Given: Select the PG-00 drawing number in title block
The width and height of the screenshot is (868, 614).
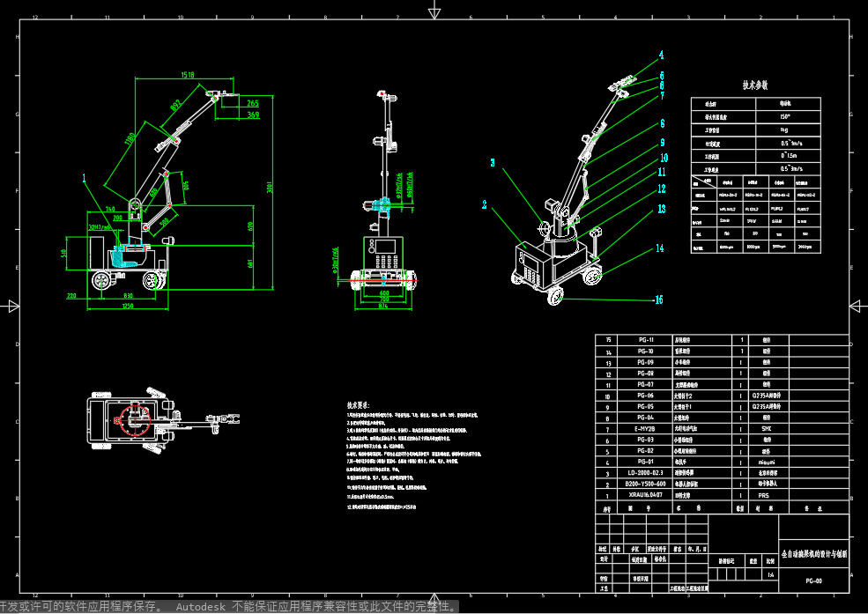Looking at the screenshot, I should coord(813,581).
